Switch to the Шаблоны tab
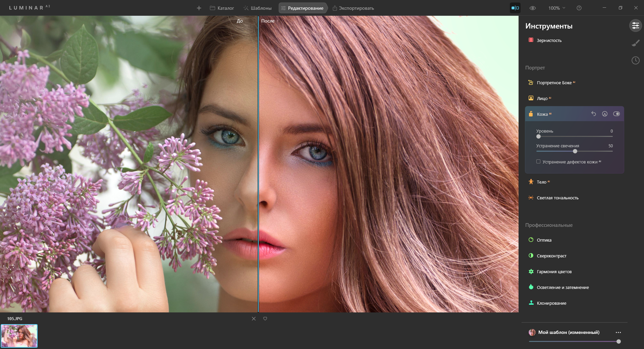Viewport: 644px width, 349px height. click(x=258, y=8)
